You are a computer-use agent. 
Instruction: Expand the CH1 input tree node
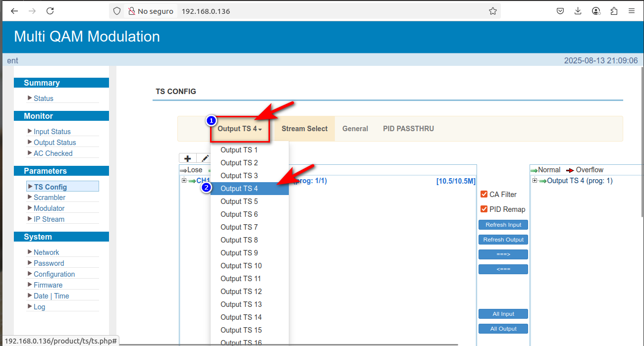point(184,181)
